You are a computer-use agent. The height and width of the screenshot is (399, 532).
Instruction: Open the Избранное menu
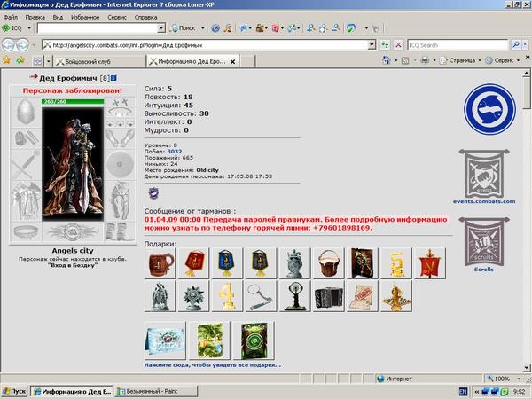point(85,17)
